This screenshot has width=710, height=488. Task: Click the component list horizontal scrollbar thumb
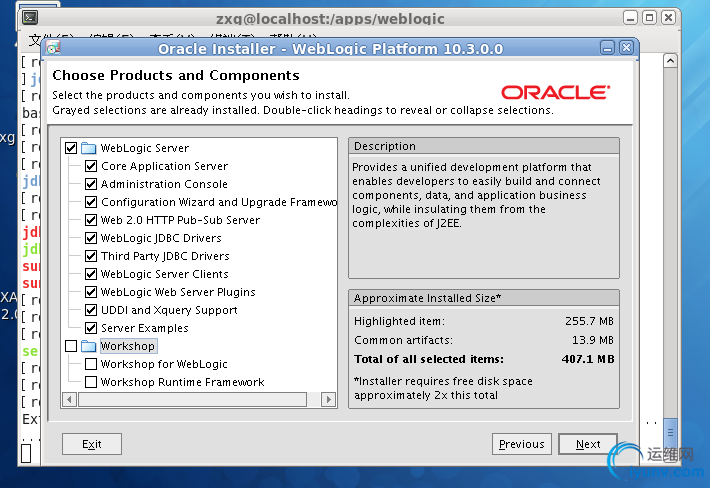(192, 400)
